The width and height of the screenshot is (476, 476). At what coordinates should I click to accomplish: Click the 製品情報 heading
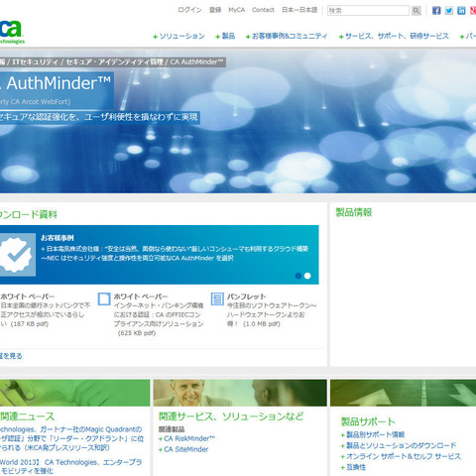pos(354,212)
